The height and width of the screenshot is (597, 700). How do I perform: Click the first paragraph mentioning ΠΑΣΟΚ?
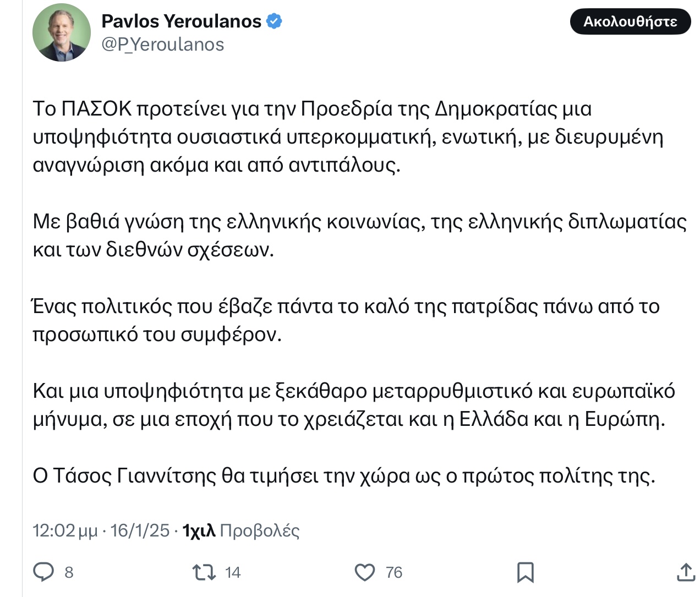coord(348,136)
